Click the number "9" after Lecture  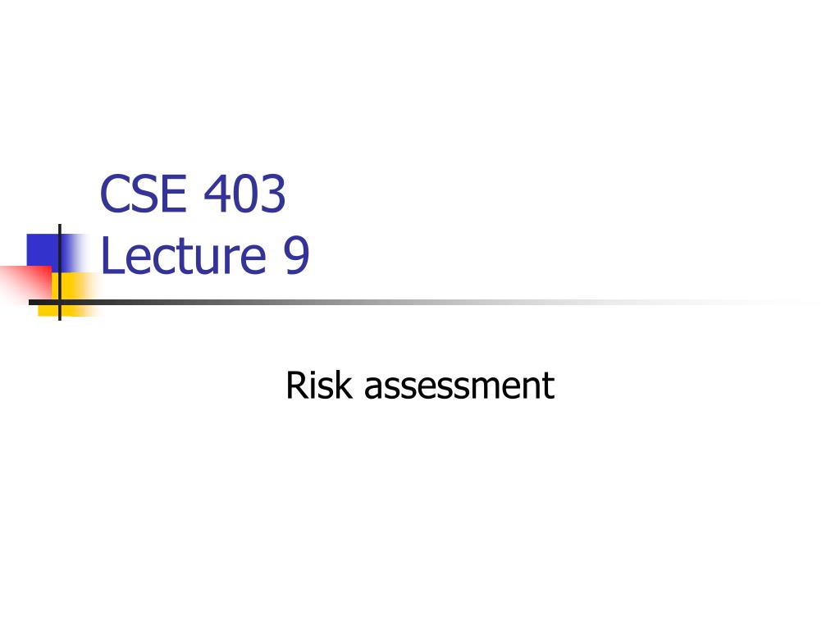pos(297,255)
